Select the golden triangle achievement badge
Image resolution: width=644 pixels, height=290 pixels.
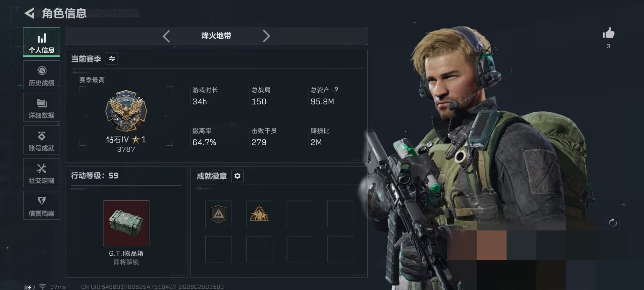coord(259,214)
